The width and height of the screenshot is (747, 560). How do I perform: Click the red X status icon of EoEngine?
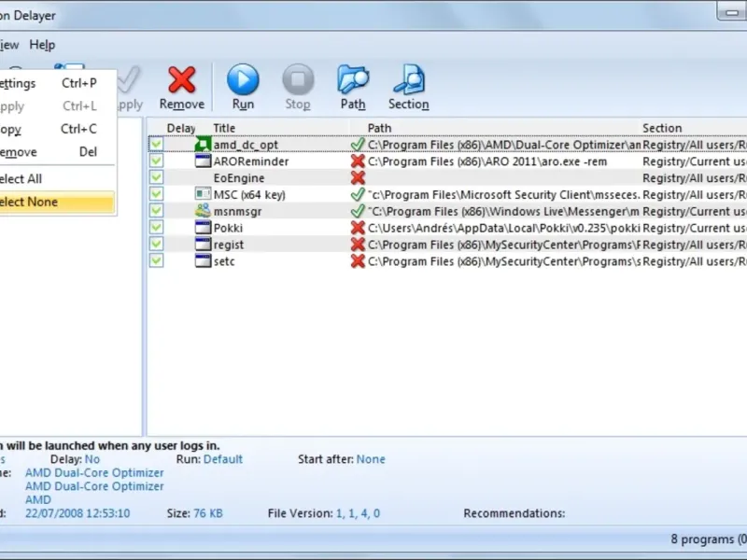tap(358, 177)
